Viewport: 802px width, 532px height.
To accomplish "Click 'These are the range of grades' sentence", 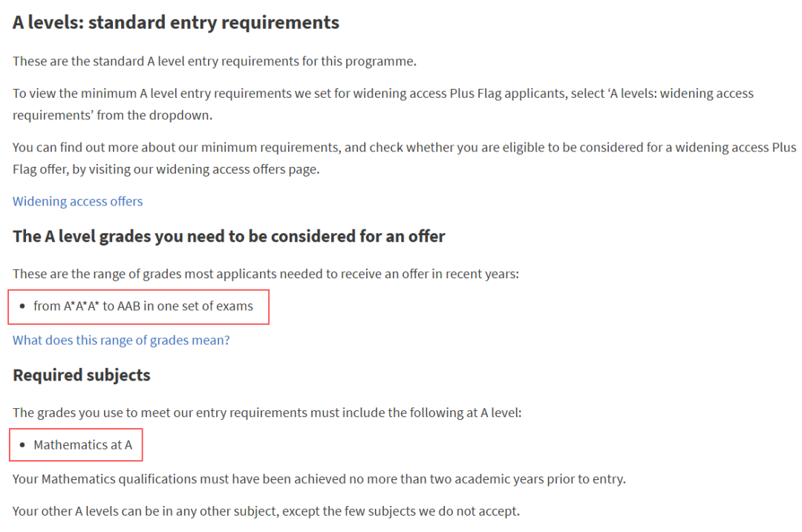I will coord(267,273).
